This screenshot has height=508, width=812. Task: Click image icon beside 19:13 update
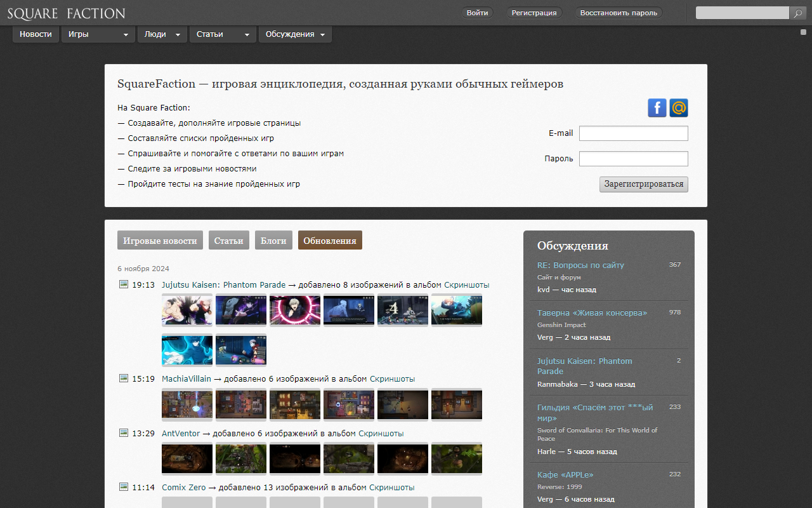tap(124, 284)
